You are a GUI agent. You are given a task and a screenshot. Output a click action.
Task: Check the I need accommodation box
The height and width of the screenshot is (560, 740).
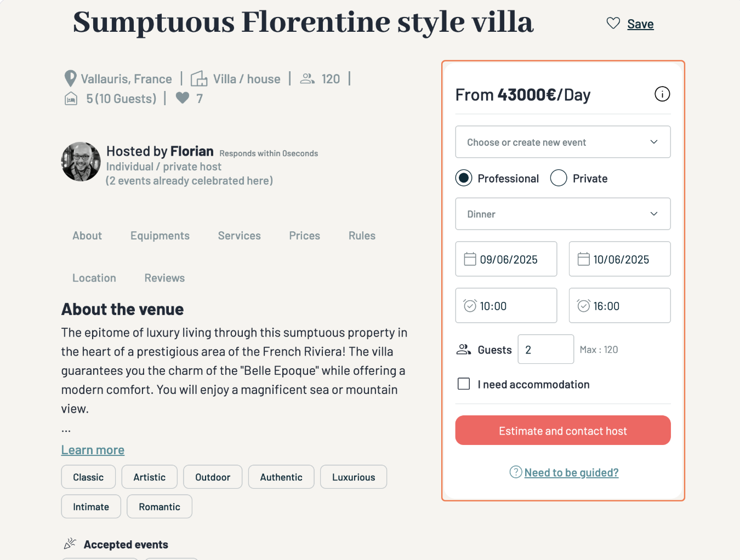pos(464,384)
